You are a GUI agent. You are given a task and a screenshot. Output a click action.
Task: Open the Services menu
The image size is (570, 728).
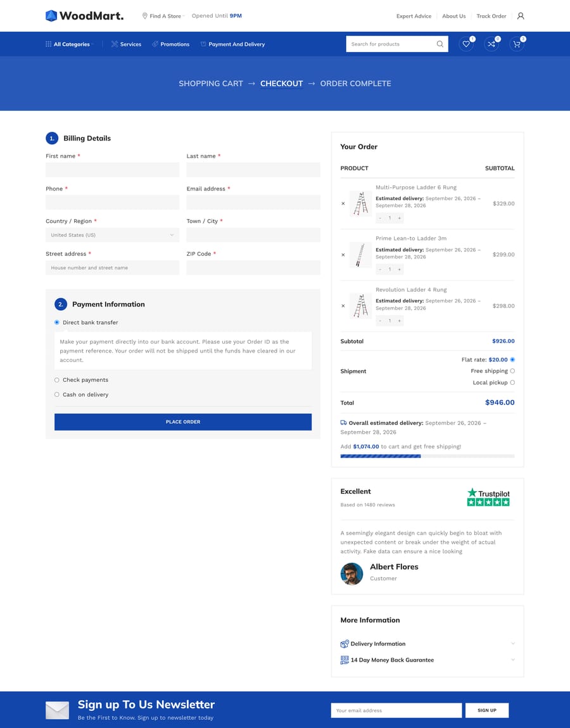coord(127,44)
